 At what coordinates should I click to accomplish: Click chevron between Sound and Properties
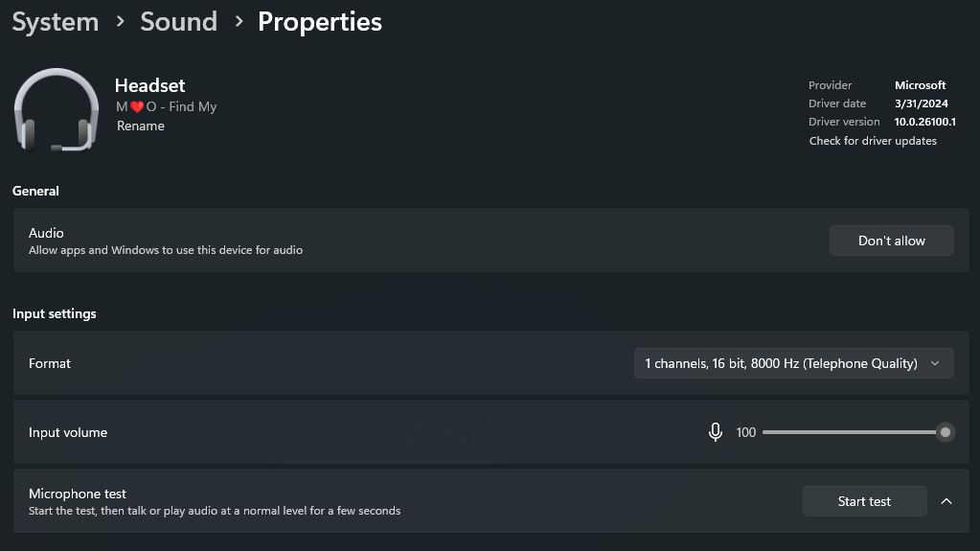pyautogui.click(x=238, y=22)
